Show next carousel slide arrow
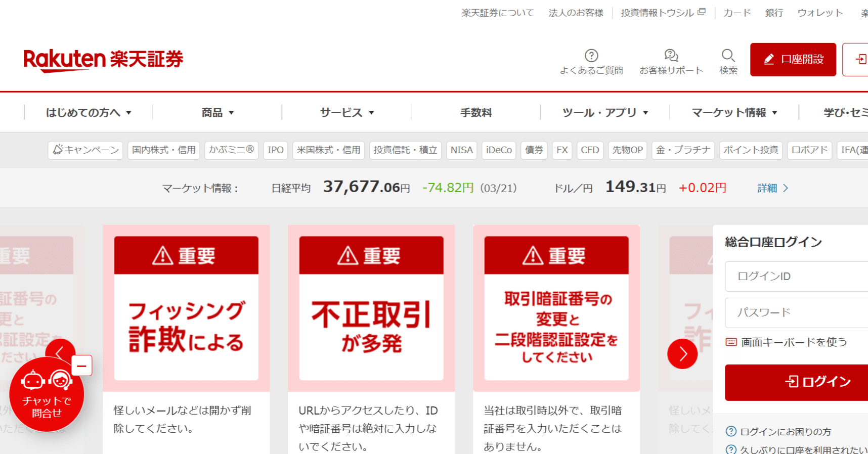The height and width of the screenshot is (454, 868). 682,354
